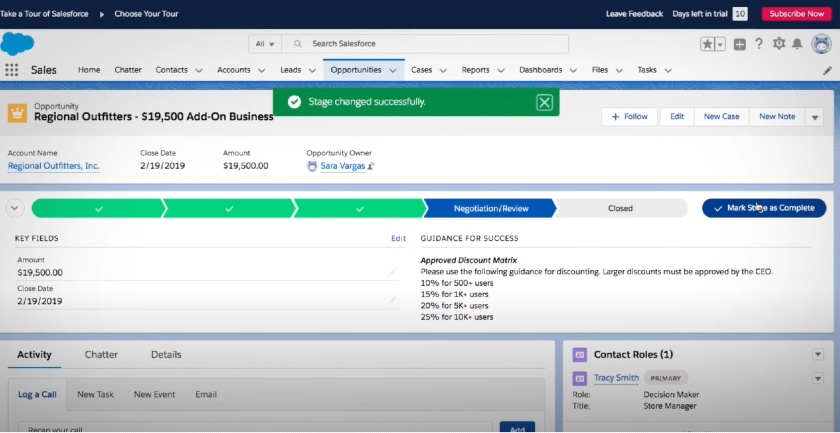Click the Salesforce cloud logo
This screenshot has height=433, width=840.
coord(17,44)
